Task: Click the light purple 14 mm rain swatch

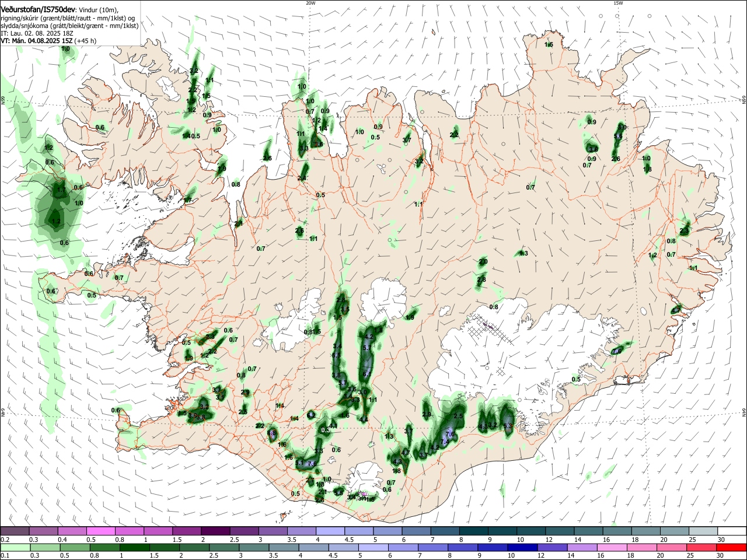Action: (x=581, y=547)
